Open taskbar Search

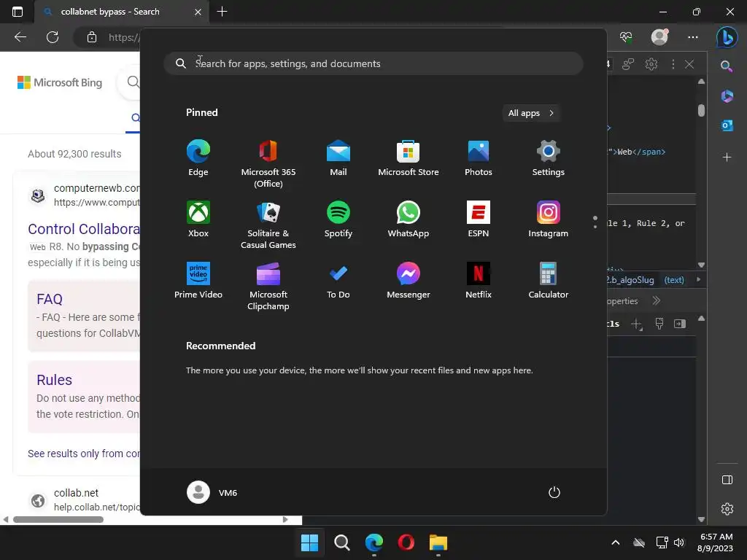(x=341, y=542)
